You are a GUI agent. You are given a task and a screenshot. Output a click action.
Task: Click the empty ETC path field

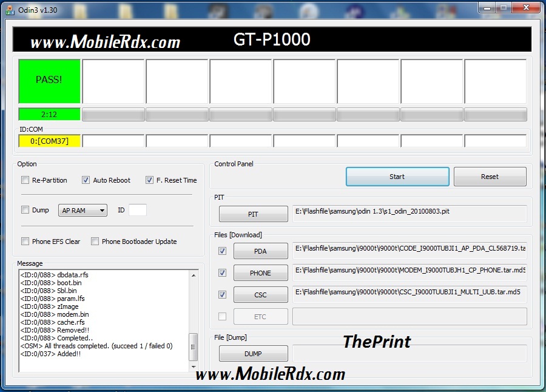409,316
